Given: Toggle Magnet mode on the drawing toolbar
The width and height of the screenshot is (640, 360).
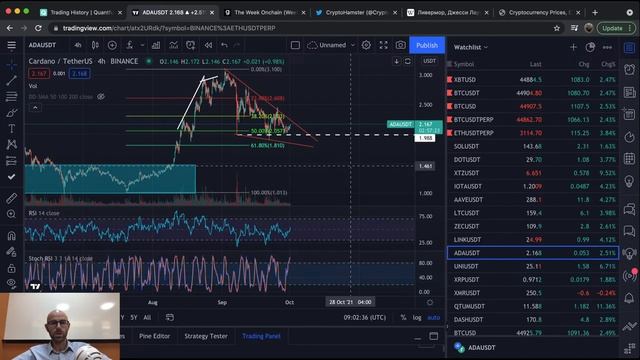Looking at the screenshot, I should 11,236.
